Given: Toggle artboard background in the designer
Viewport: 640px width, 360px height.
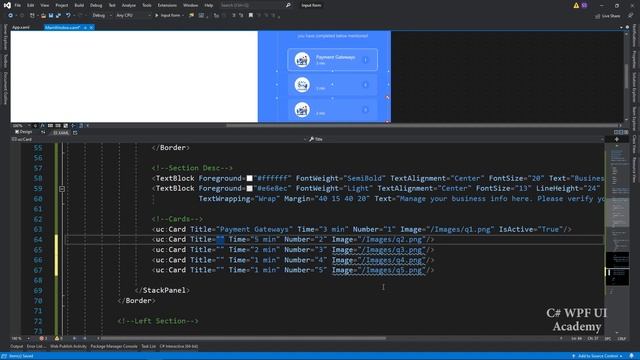Looking at the screenshot, I should point(66,126).
